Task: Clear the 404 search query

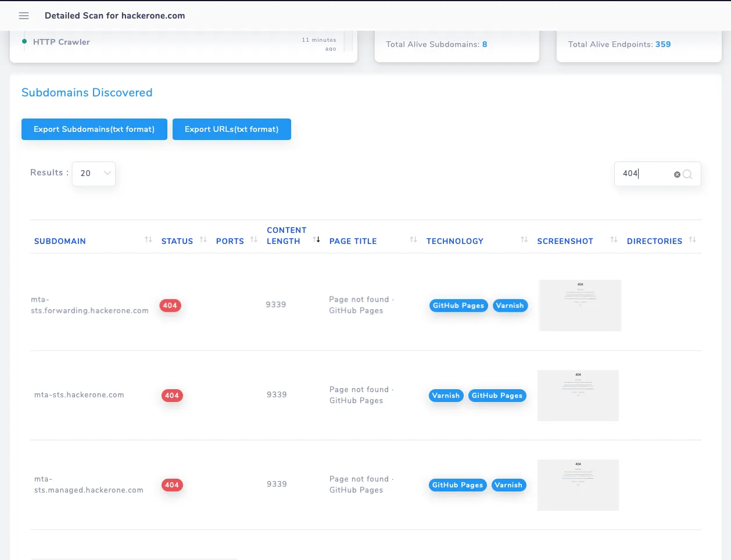Action: pos(676,174)
